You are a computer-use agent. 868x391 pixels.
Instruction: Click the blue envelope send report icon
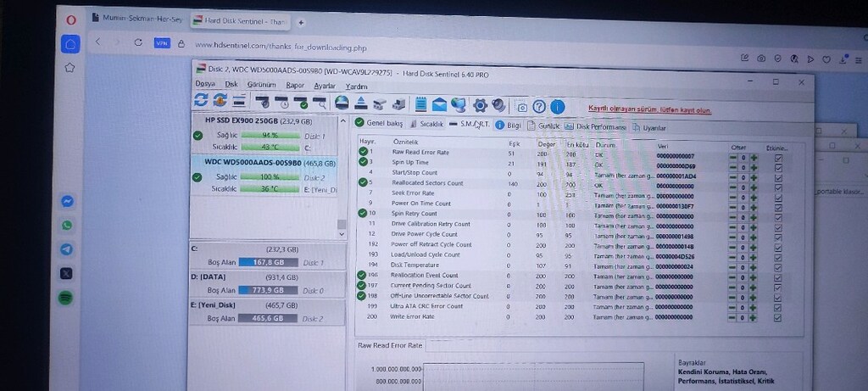tap(439, 104)
